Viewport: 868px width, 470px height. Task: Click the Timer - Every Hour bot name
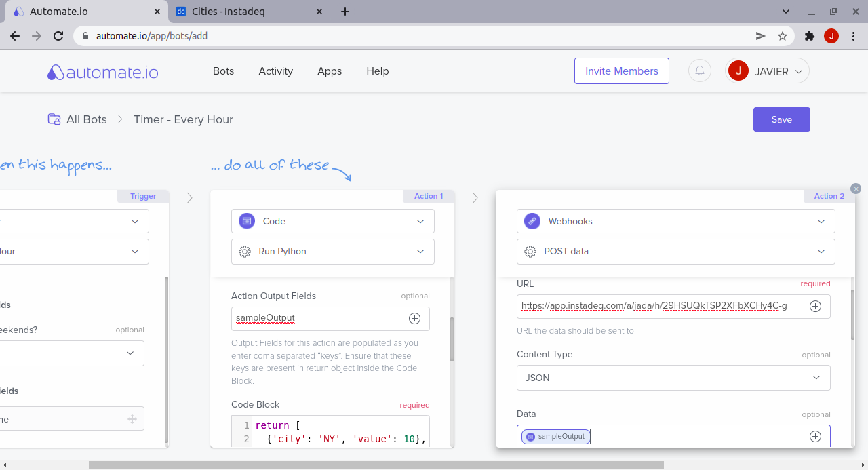pos(183,119)
